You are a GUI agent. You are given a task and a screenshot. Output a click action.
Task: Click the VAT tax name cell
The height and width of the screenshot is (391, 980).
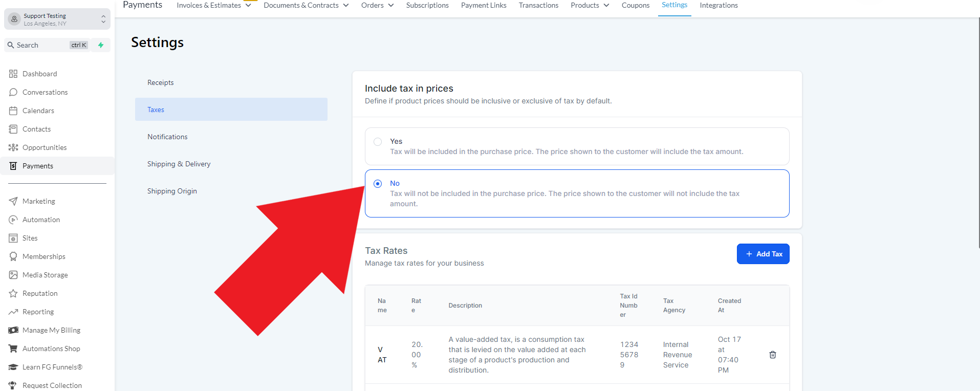point(382,355)
